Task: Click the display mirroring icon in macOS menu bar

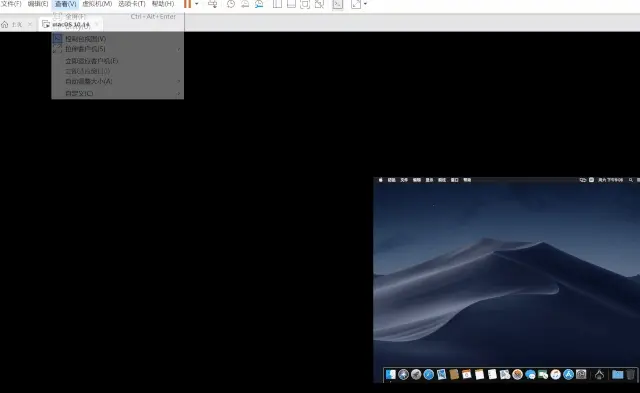Action: [x=583, y=180]
